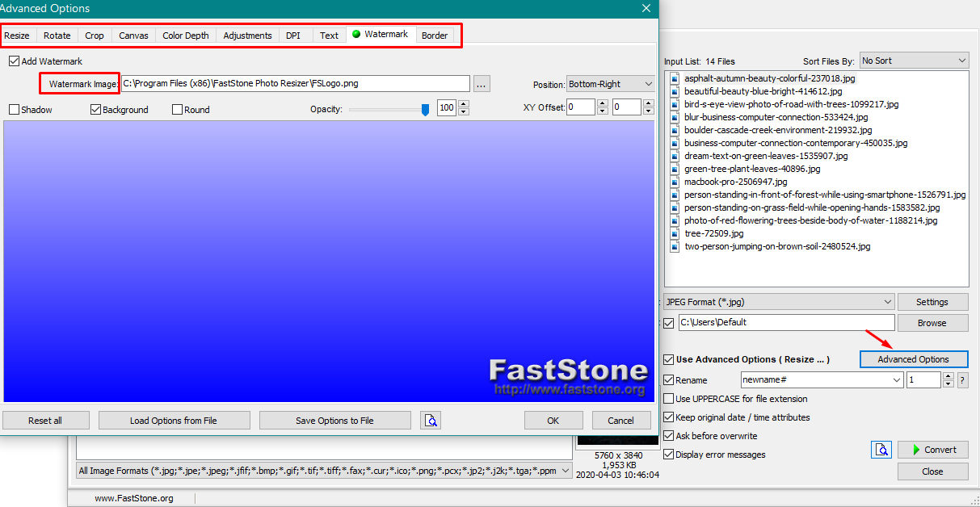The height and width of the screenshot is (507, 980).
Task: Open the Sort Files By dropdown
Action: point(914,61)
